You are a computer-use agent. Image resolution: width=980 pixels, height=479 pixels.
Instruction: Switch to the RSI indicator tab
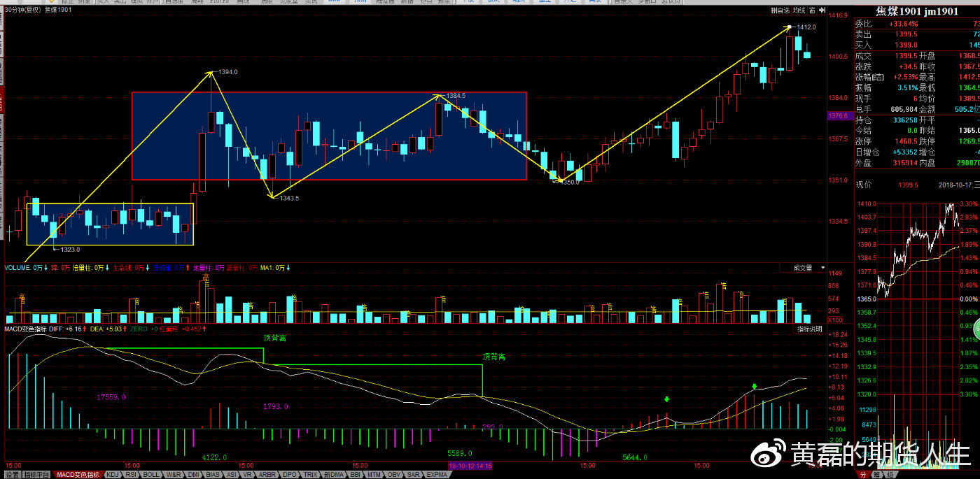(131, 475)
